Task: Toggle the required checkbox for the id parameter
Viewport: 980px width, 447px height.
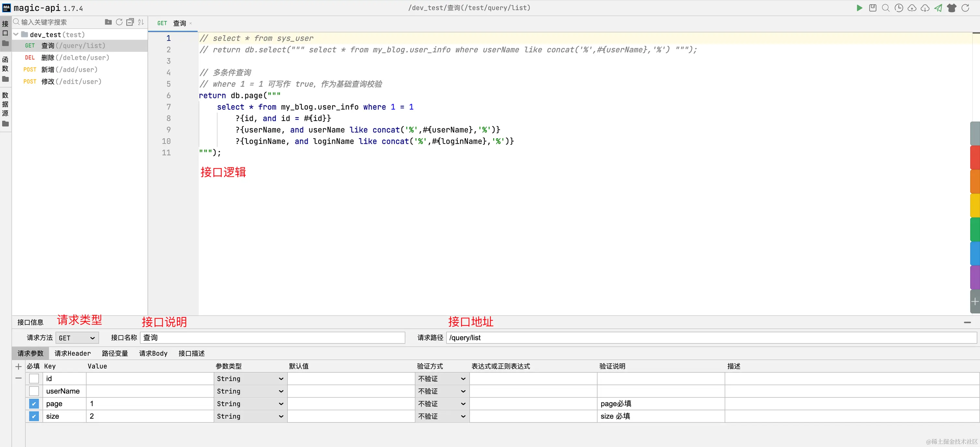Action: pyautogui.click(x=34, y=379)
